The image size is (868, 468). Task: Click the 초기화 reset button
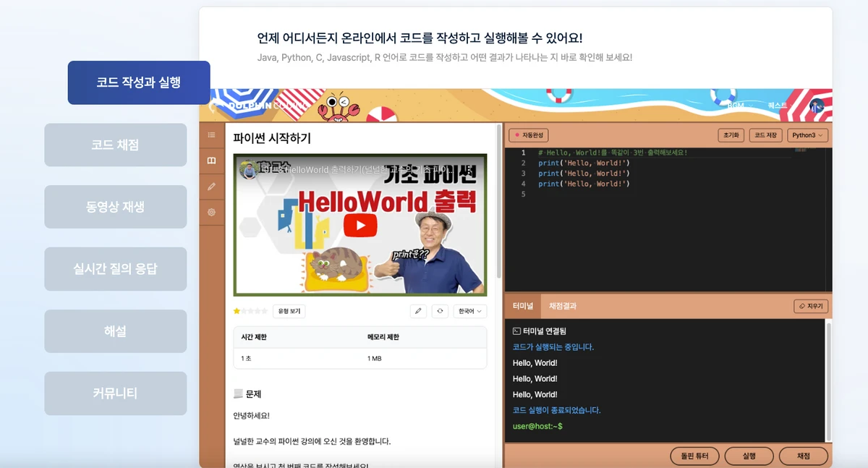click(731, 135)
